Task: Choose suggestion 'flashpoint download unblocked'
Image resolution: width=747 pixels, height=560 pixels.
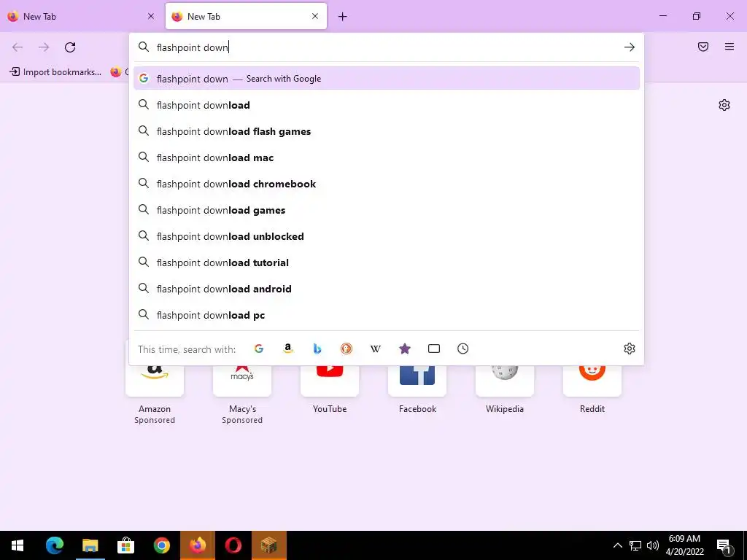Action: 387,236
